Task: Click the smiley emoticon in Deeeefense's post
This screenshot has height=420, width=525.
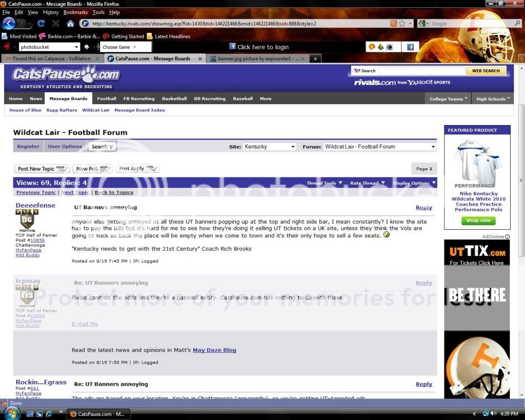Action: [387, 234]
